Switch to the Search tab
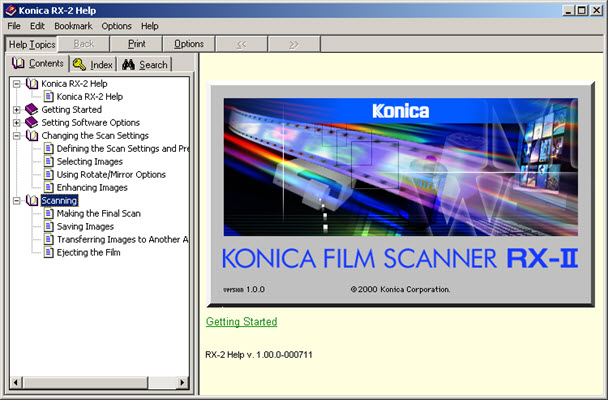The height and width of the screenshot is (400, 608). click(x=145, y=65)
